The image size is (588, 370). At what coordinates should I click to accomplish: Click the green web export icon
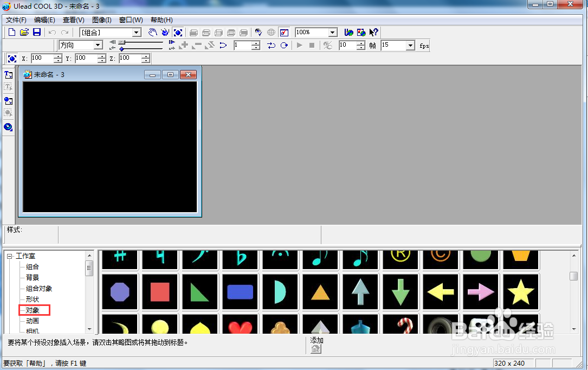tap(349, 32)
